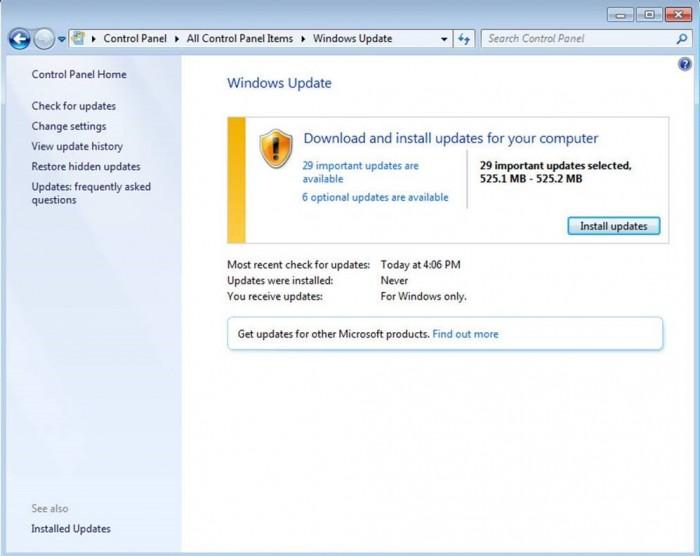Select All Control Panel Items breadcrumb
Viewport: 700px width, 556px height.
point(240,38)
